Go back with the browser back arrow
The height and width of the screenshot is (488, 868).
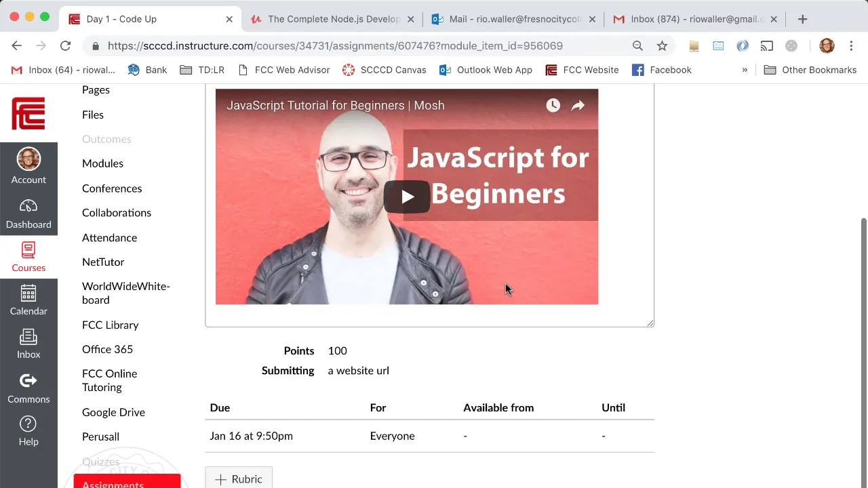(16, 45)
